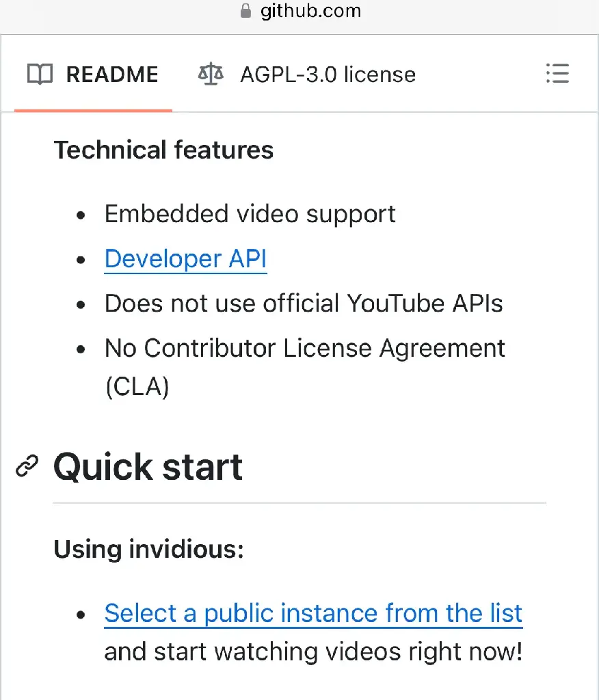Click the padlock icon beside github.com

click(245, 10)
